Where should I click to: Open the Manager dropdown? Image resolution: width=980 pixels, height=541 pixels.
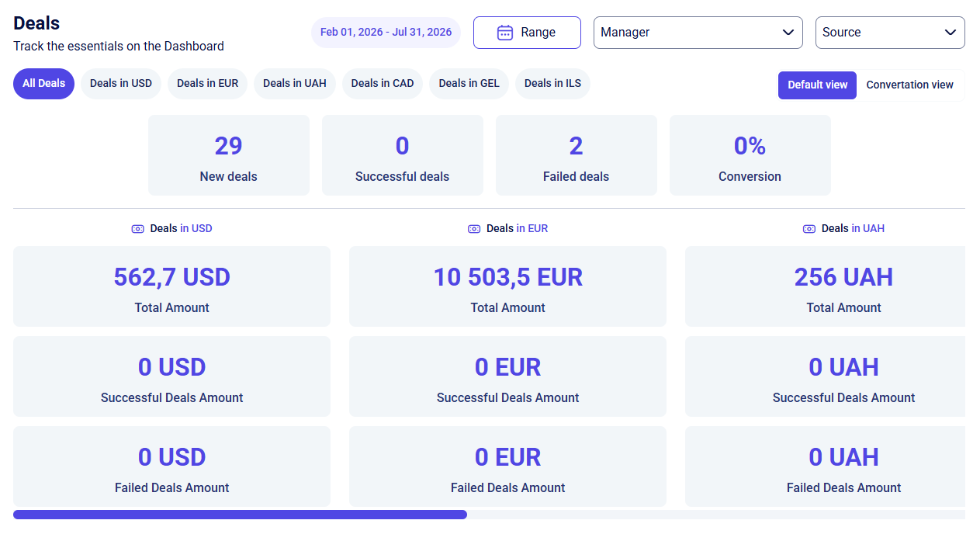coord(698,33)
